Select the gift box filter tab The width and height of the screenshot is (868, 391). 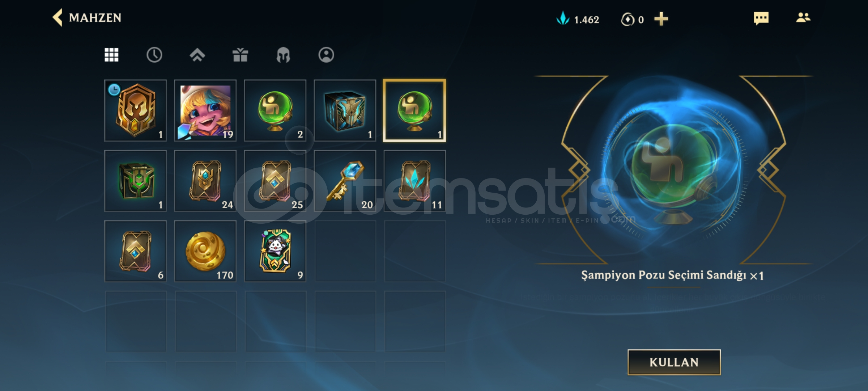click(240, 55)
